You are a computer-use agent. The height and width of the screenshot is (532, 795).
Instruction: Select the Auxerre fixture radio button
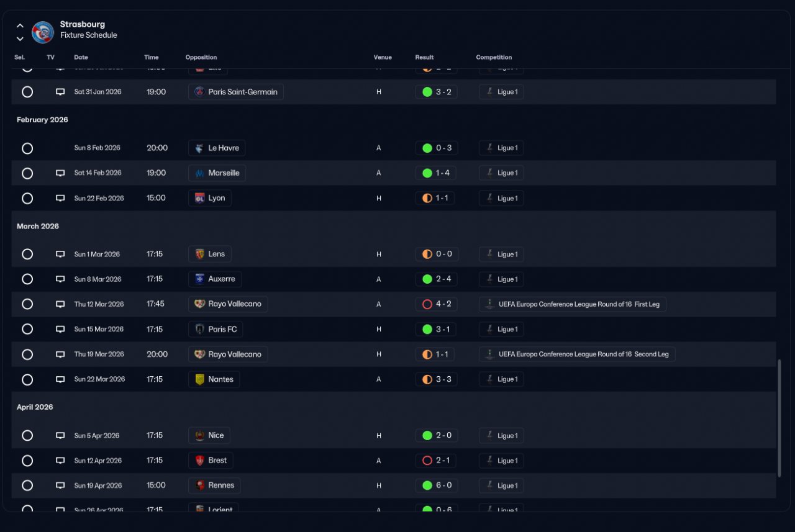[x=27, y=279]
